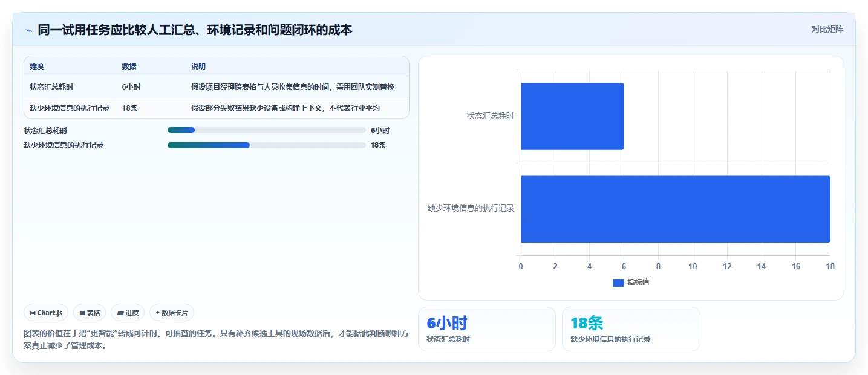Click the lightning icon beside the title

pos(29,30)
